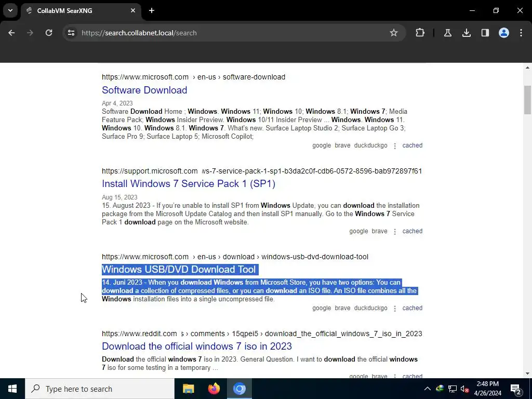Click the network icon in system tray
This screenshot has width=532, height=399.
[453, 389]
